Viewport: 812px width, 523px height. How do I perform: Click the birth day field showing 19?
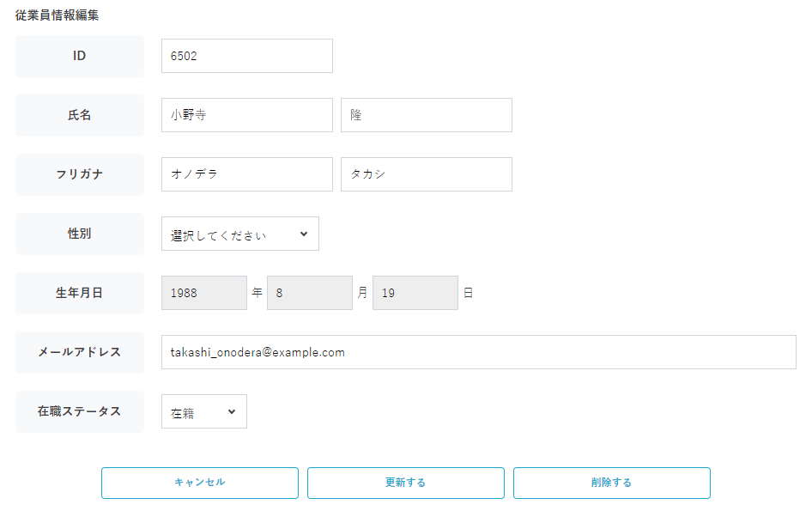415,293
